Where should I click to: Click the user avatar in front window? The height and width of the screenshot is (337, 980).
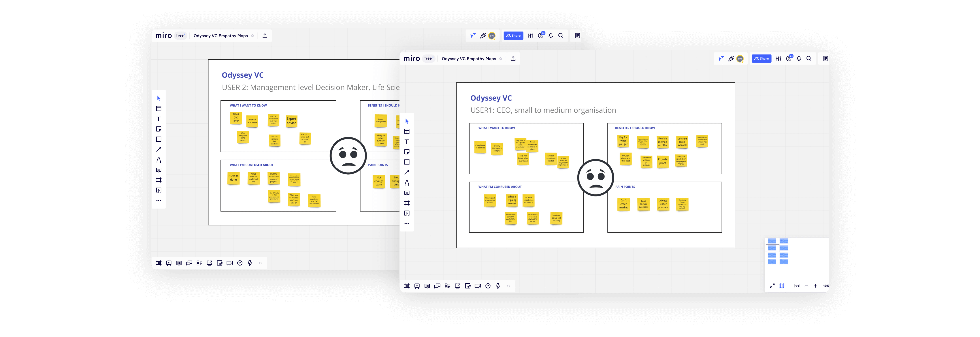740,59
